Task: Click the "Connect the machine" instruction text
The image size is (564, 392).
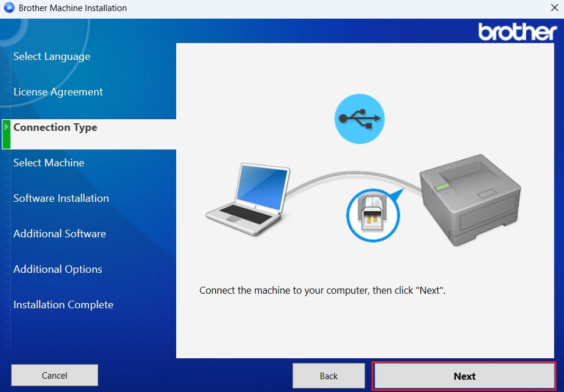Action: tap(322, 290)
